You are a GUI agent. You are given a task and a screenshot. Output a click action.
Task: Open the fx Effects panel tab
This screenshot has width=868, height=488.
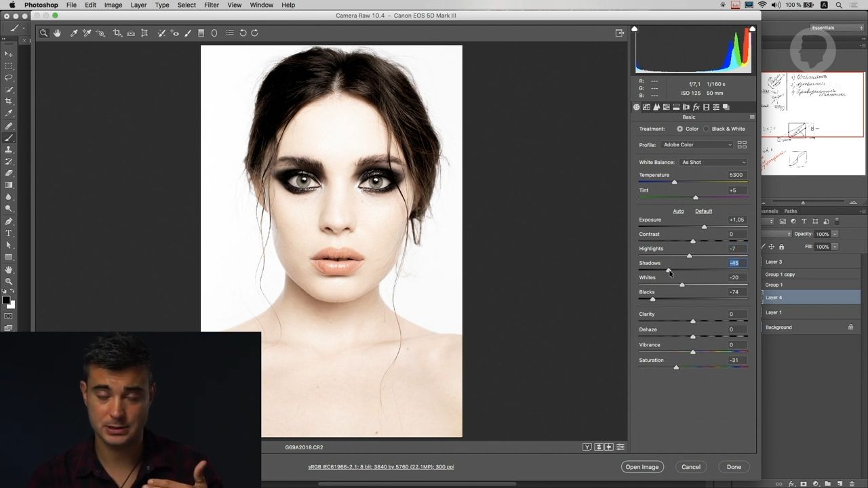click(x=696, y=106)
